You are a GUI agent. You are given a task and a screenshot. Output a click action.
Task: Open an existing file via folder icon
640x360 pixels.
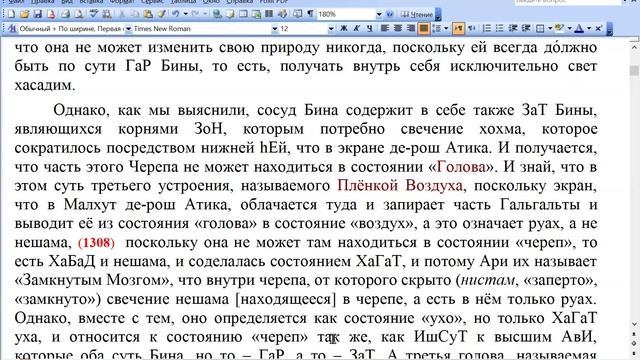tap(24, 14)
